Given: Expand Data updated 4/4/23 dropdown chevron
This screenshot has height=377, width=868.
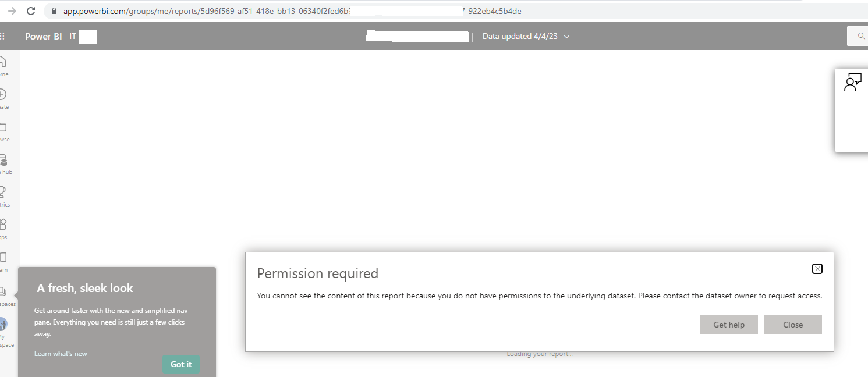Looking at the screenshot, I should coord(566,37).
